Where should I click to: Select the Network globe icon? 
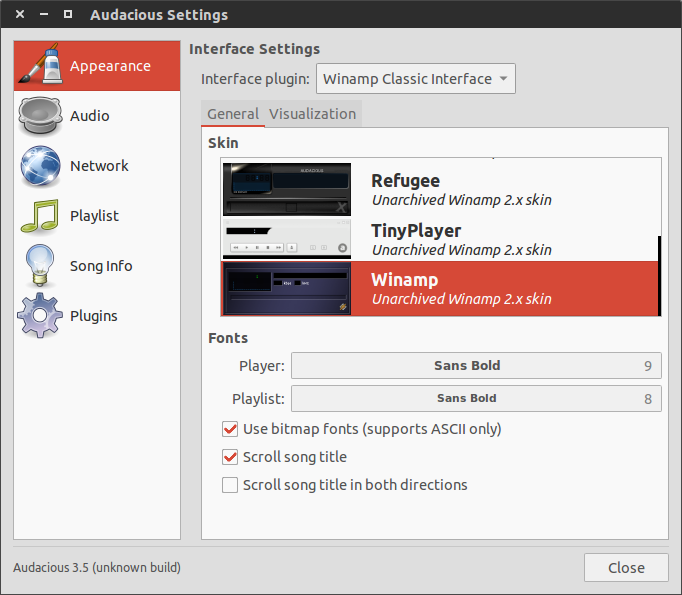coord(40,166)
